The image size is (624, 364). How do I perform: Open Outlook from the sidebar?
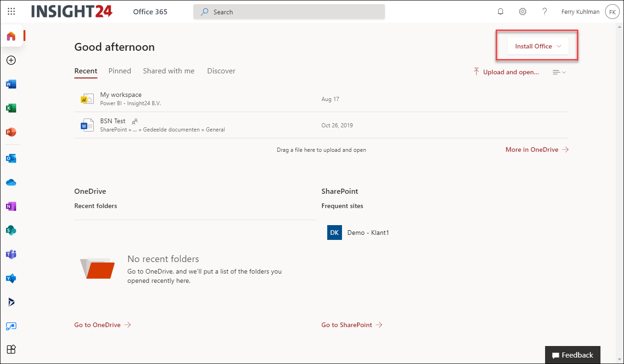11,158
